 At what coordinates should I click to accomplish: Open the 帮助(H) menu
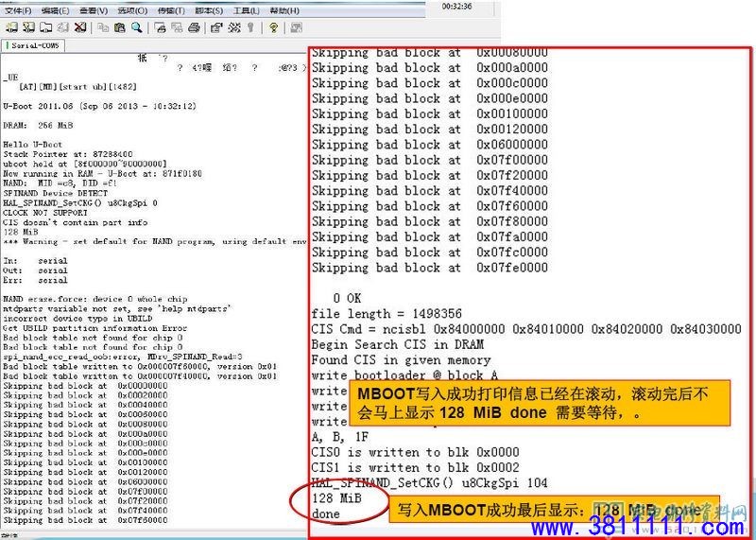[x=284, y=10]
